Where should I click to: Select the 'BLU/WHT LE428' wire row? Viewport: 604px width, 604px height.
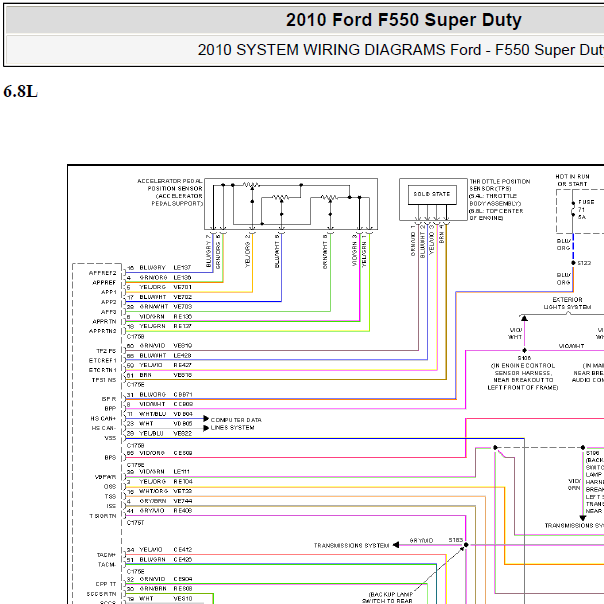pos(159,356)
